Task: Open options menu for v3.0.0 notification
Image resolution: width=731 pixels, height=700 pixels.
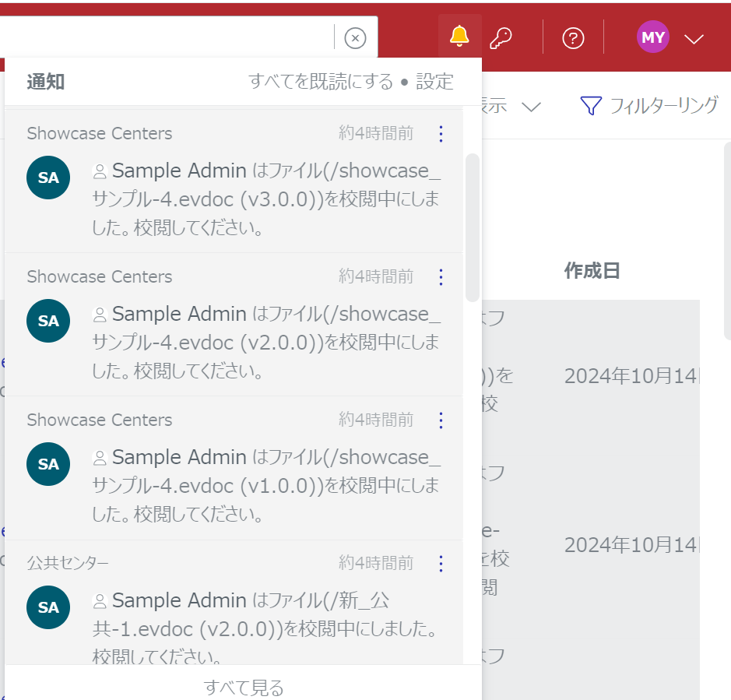Action: pyautogui.click(x=441, y=134)
